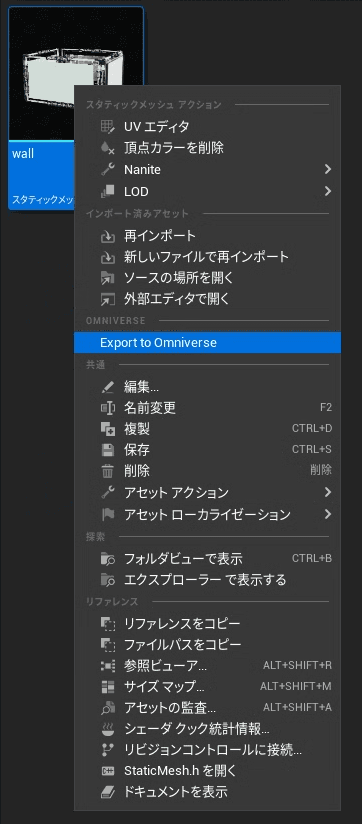This screenshot has height=824, width=362.
Task: Click the エクスプローラー で表示する folder icon
Action: click(x=107, y=580)
